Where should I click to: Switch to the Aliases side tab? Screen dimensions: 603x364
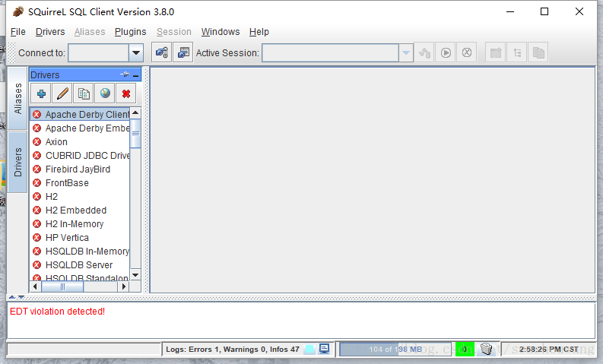(x=17, y=98)
